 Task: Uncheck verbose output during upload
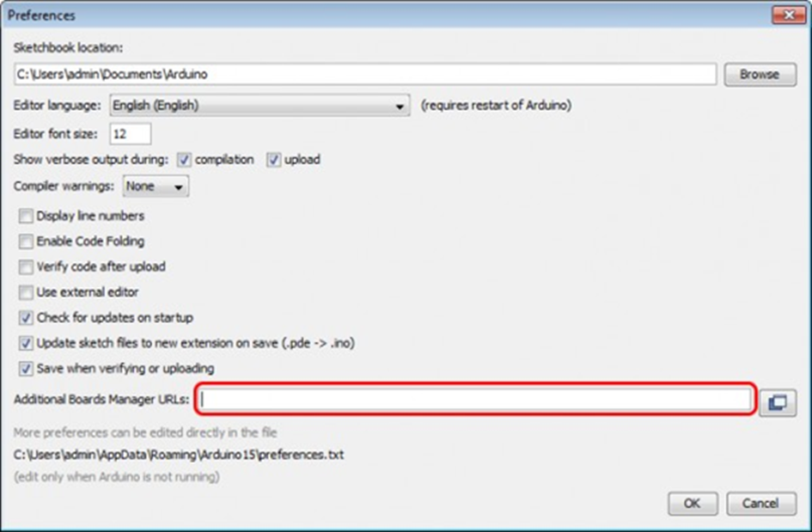[x=273, y=160]
